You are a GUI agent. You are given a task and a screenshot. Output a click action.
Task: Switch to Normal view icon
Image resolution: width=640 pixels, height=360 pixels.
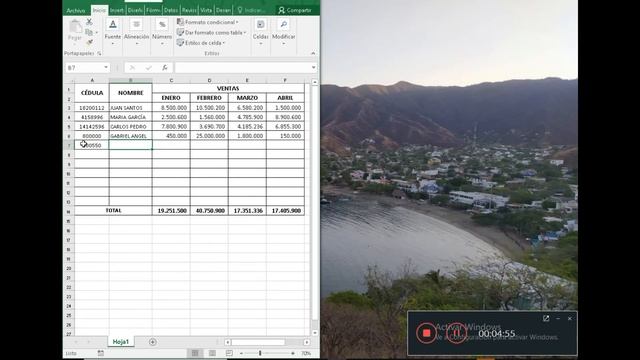coord(195,353)
